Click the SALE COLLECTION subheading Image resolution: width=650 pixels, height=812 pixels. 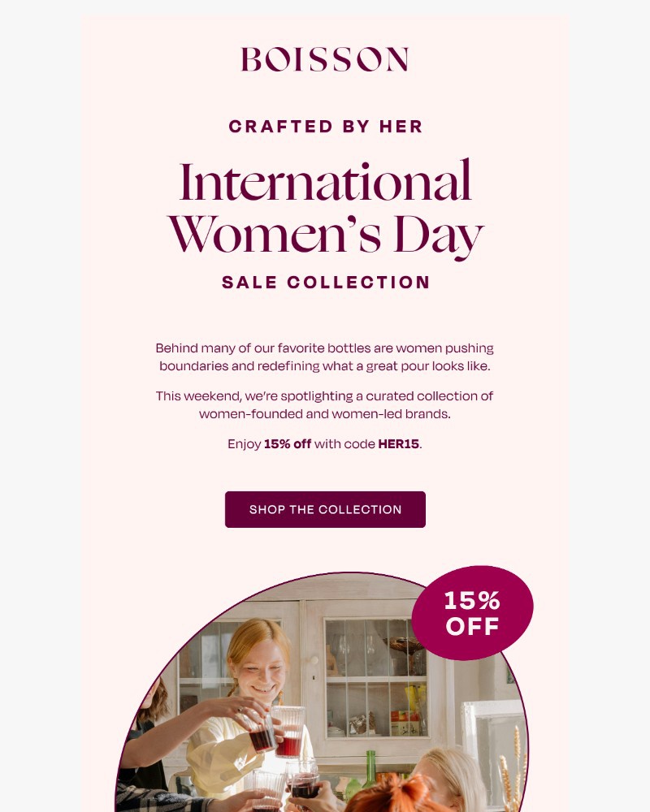coord(325,283)
